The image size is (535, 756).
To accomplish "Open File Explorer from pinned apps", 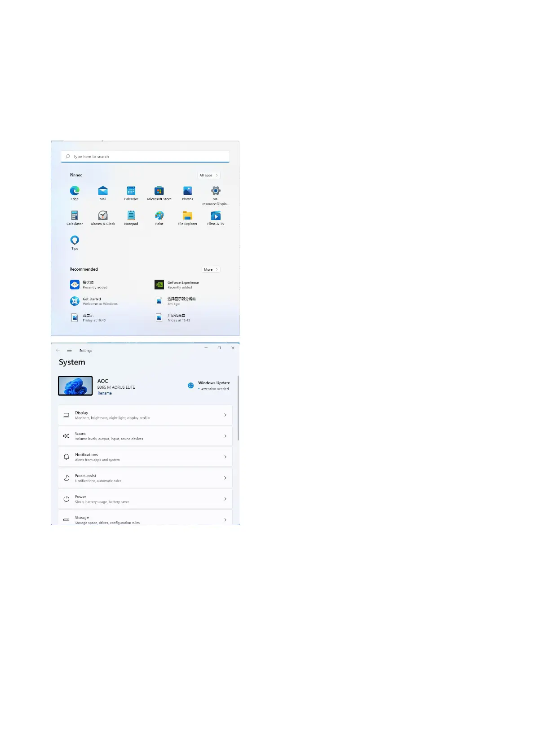I will (187, 216).
